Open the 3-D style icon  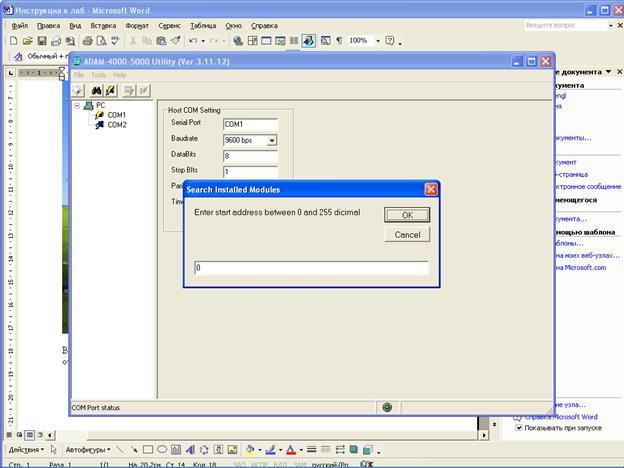367,450
